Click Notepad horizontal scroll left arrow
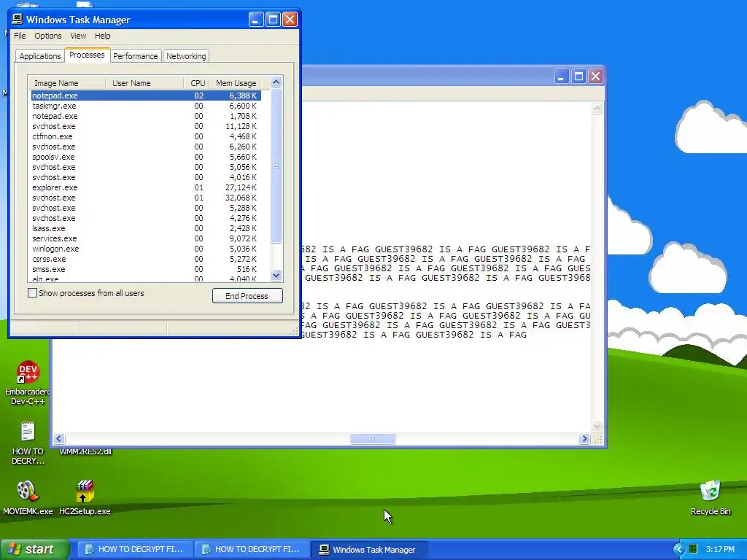Screen dimensions: 747x560 (59, 438)
